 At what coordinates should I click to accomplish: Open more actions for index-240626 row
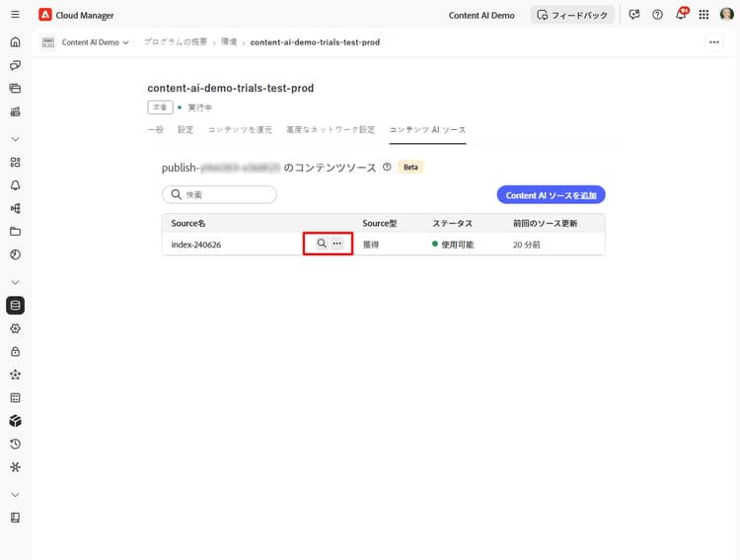pos(337,244)
